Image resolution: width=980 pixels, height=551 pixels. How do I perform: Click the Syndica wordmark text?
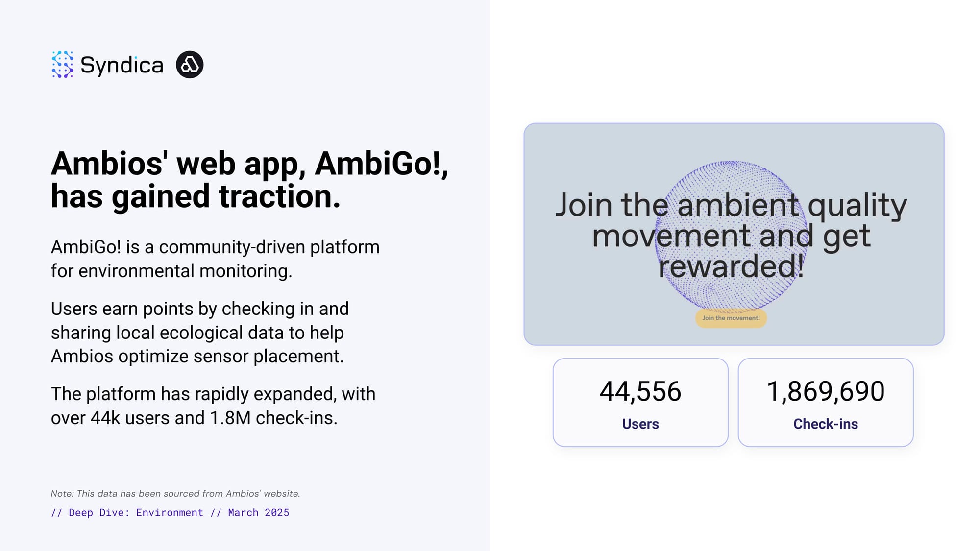point(122,65)
